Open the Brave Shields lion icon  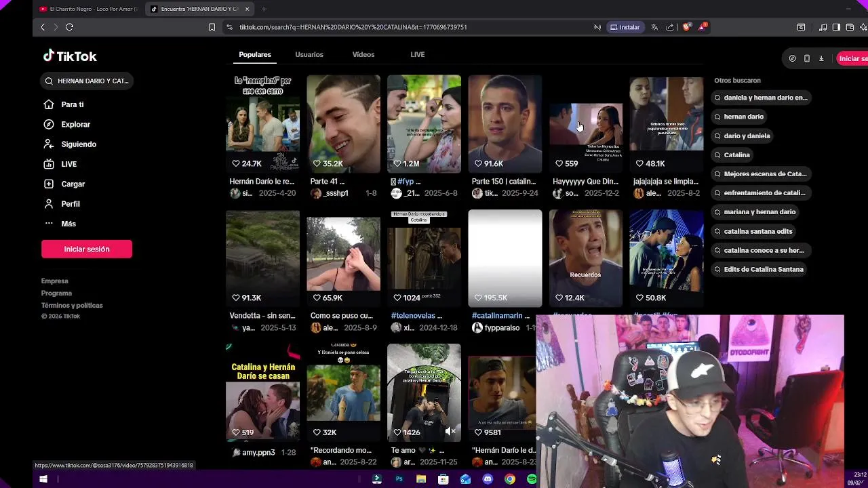[x=686, y=27]
